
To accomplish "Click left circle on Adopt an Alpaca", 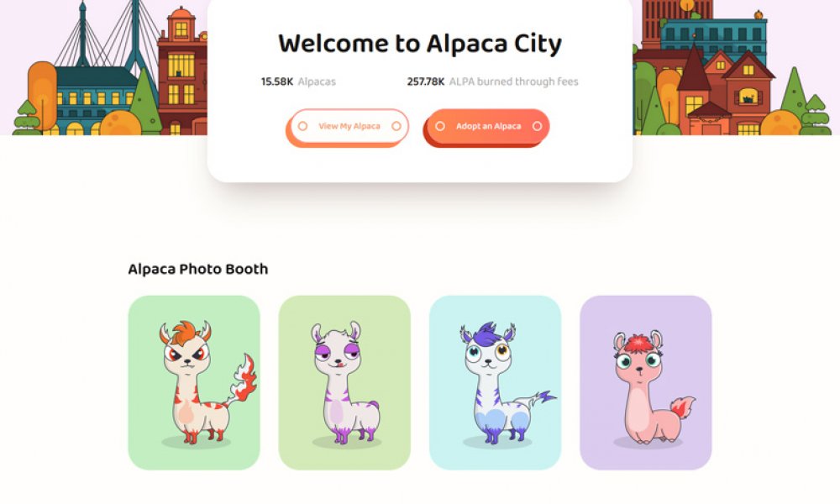I will click(x=440, y=126).
